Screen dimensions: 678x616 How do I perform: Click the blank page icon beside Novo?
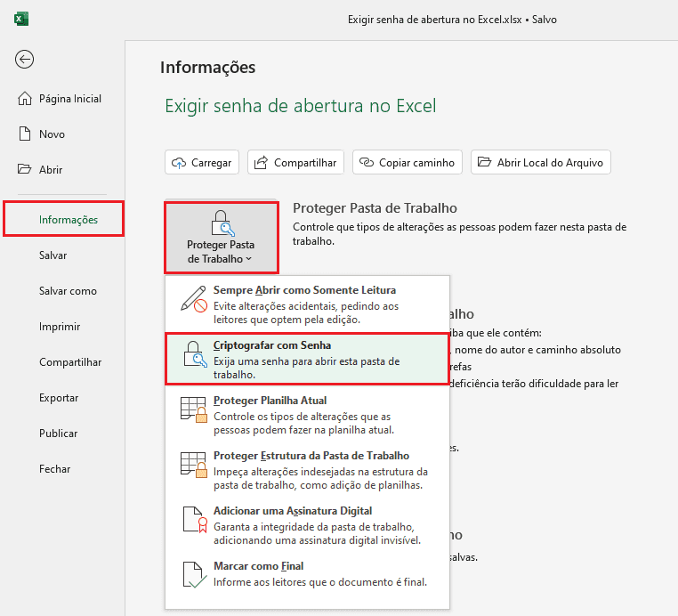[x=25, y=134]
